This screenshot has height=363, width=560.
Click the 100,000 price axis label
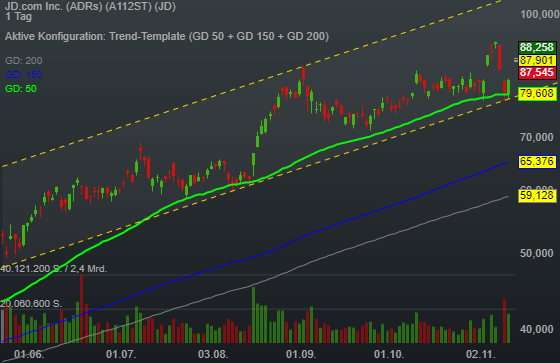(540, 14)
